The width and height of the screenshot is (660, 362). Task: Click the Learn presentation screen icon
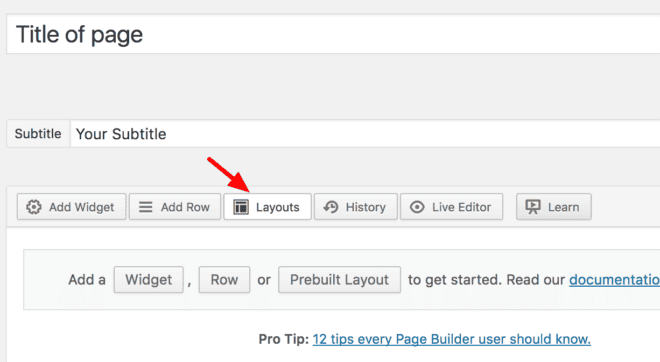pyautogui.click(x=533, y=207)
